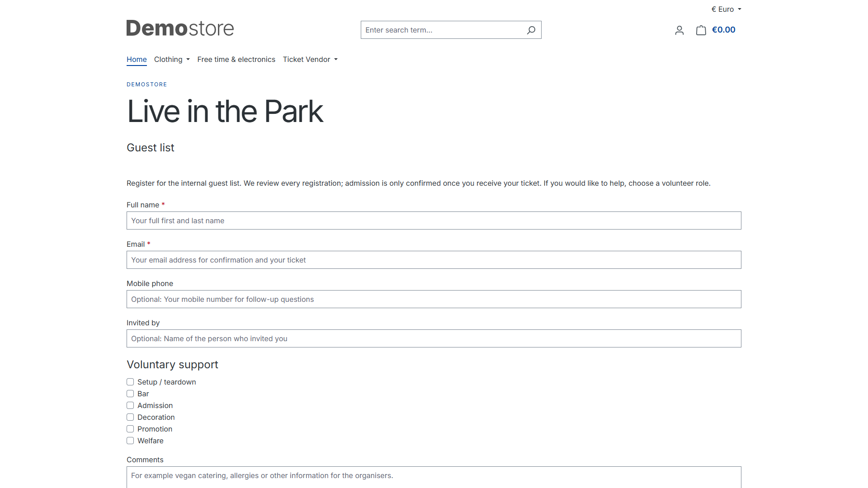The width and height of the screenshot is (868, 488).
Task: Click the DEMOSTORE breadcrumb link
Action: coord(147,84)
